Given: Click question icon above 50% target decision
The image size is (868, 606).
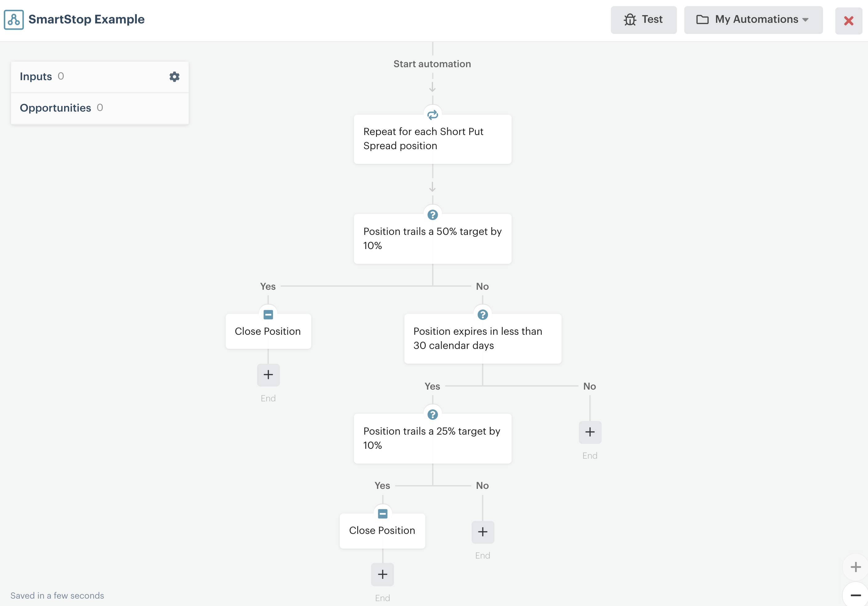Looking at the screenshot, I should pos(432,215).
